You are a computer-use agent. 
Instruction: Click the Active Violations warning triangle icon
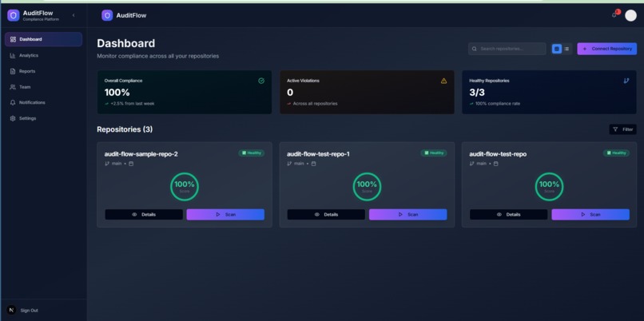pyautogui.click(x=443, y=81)
